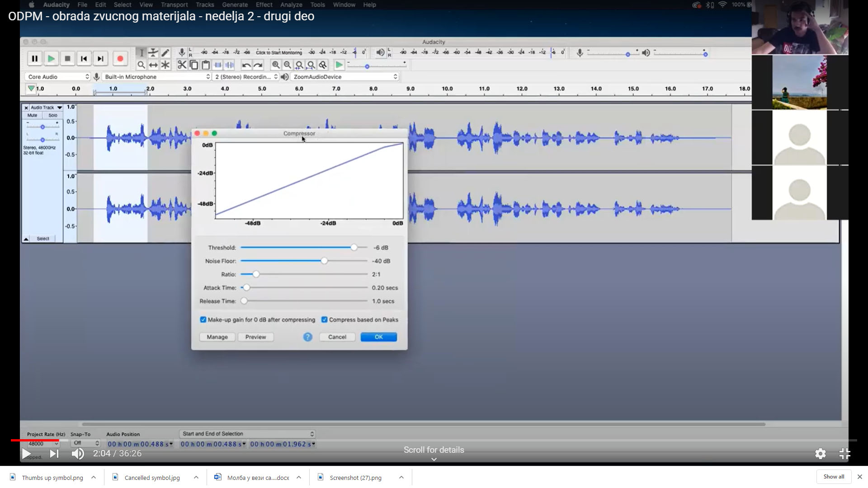Image resolution: width=868 pixels, height=488 pixels.
Task: Toggle Make-up gain for 0 dB checkbox
Action: [203, 319]
